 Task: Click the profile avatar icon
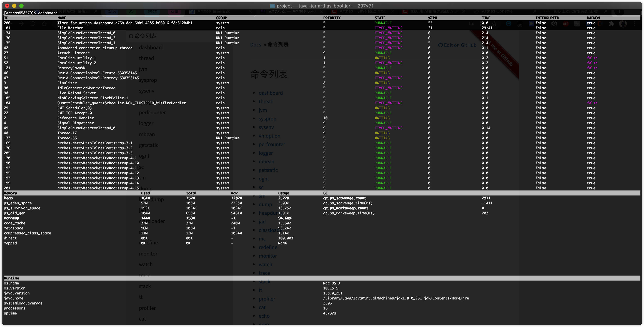tap(623, 24)
